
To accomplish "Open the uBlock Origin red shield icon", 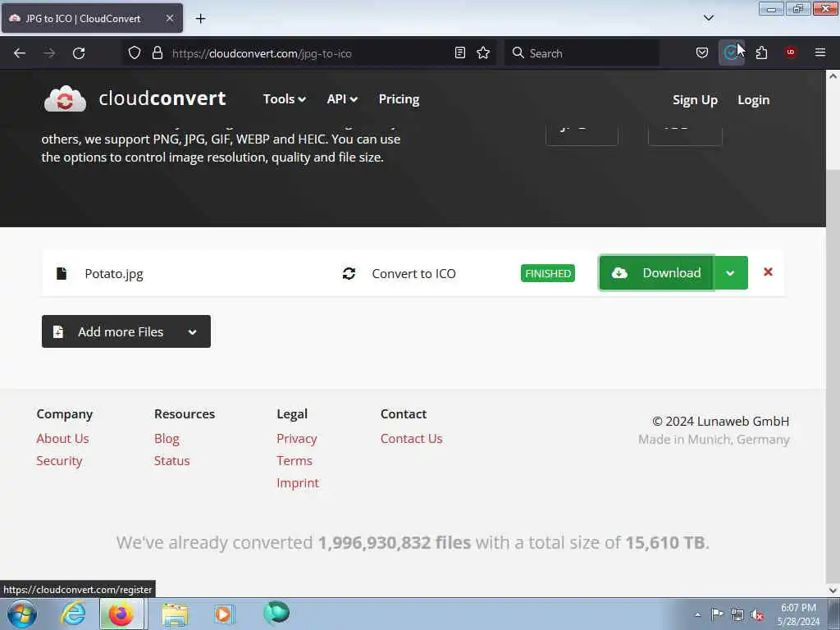I will point(790,52).
